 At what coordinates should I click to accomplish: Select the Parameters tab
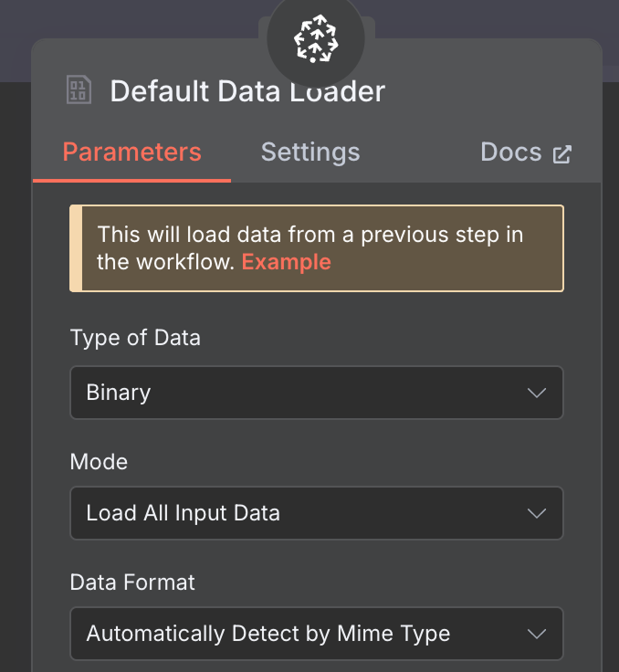(132, 152)
